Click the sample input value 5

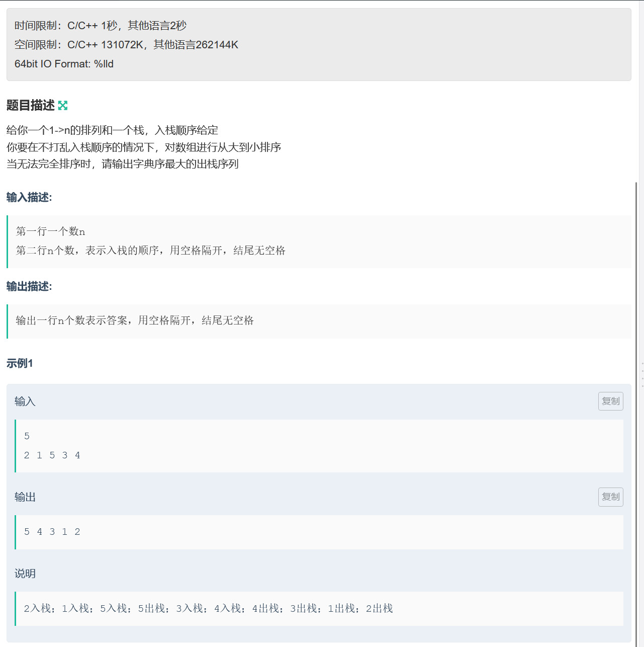27,436
